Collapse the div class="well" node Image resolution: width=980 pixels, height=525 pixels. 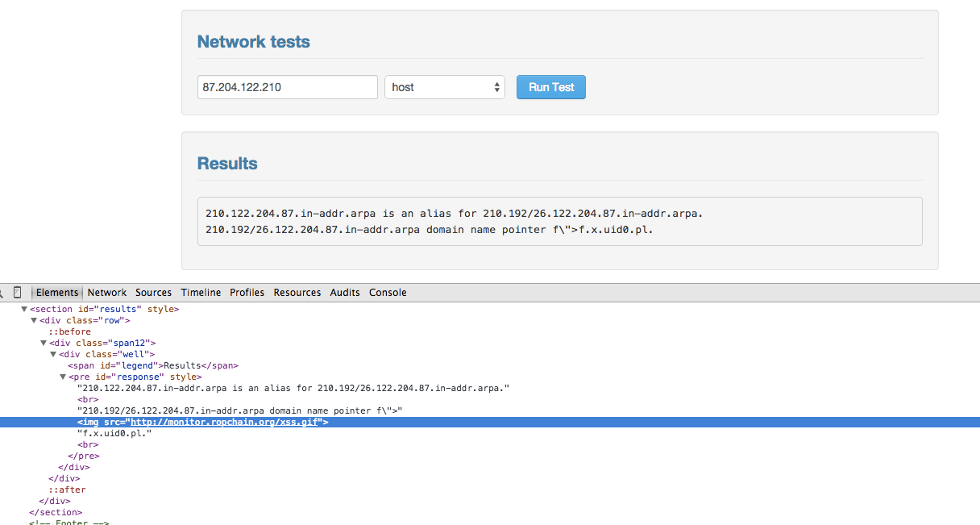(53, 355)
